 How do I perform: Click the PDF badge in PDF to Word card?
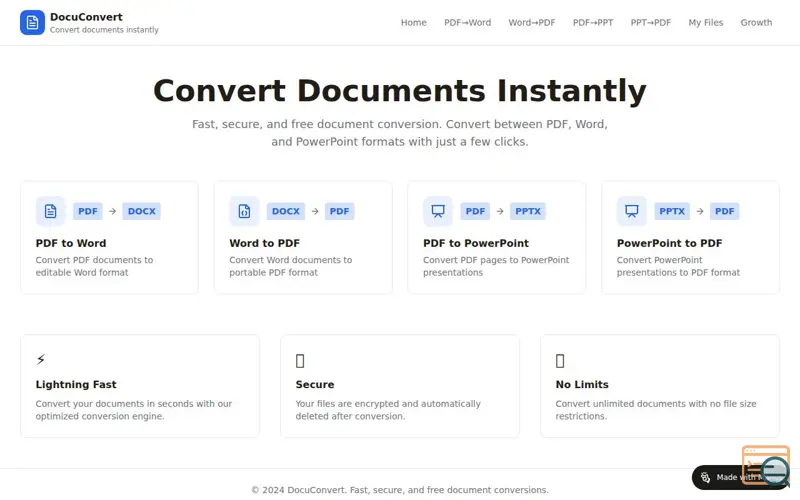click(88, 211)
